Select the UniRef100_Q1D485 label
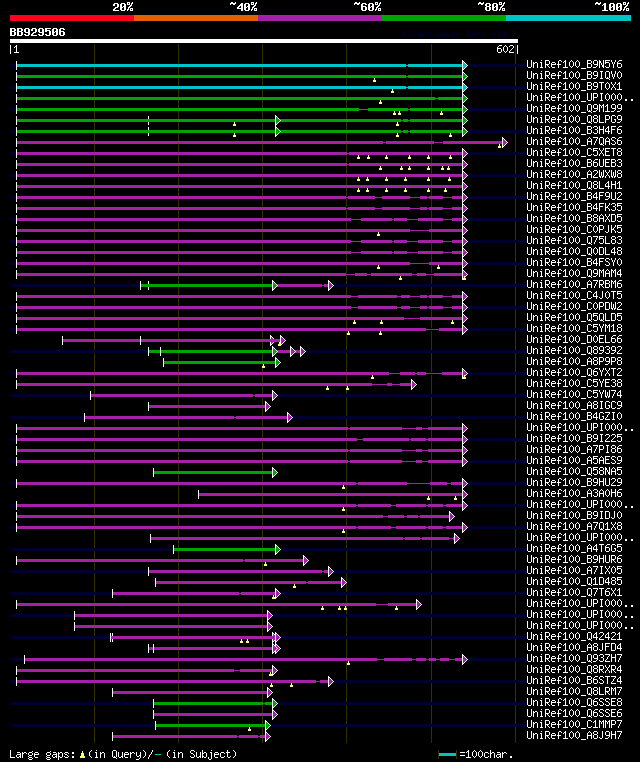Viewport: 640px width, 762px height. (x=574, y=581)
